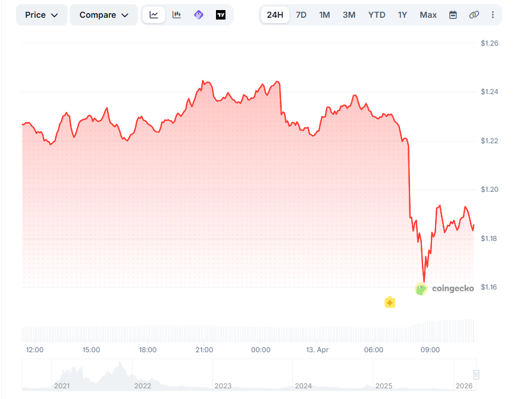Show the Max time range
Image resolution: width=532 pixels, height=399 pixels.
click(428, 15)
